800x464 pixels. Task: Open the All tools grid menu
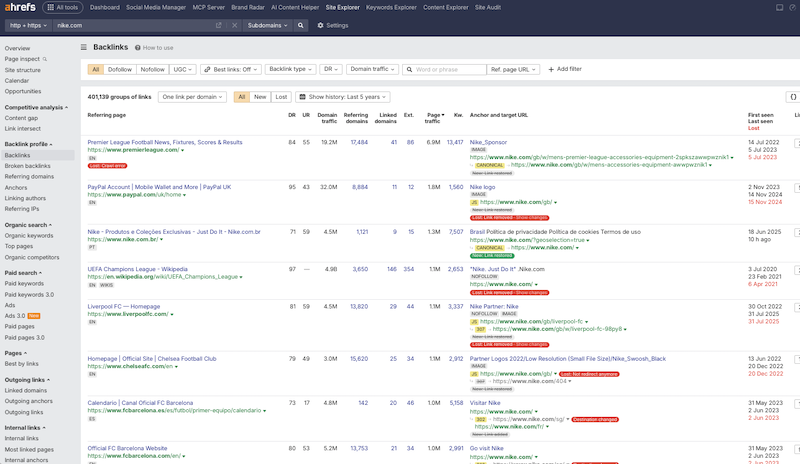click(63, 7)
